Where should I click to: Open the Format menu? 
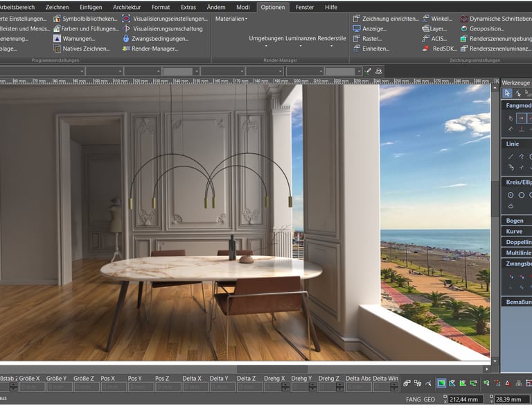[x=161, y=7]
